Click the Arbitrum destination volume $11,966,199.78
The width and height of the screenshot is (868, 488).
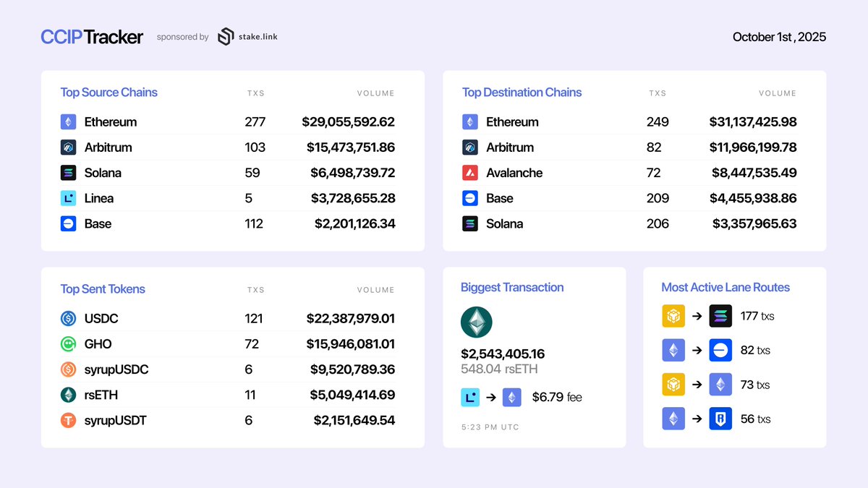click(x=754, y=147)
